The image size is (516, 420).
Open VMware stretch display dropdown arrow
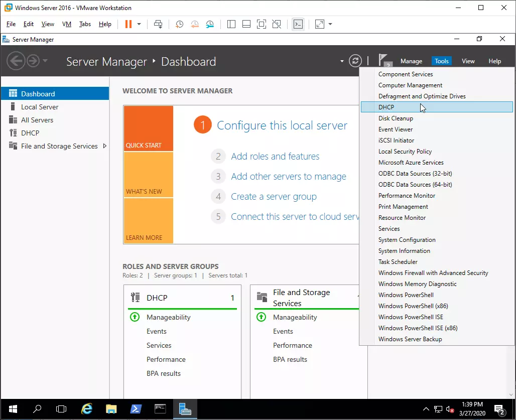(x=330, y=24)
